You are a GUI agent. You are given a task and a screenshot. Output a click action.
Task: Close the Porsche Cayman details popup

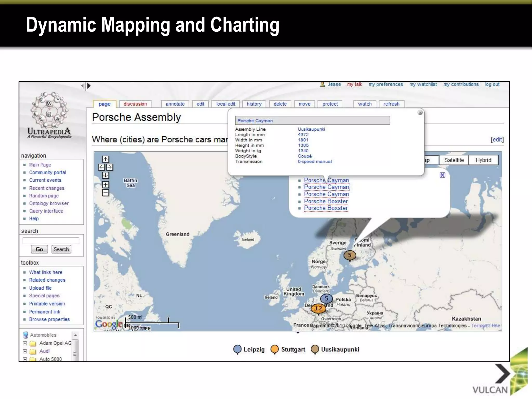click(x=420, y=113)
